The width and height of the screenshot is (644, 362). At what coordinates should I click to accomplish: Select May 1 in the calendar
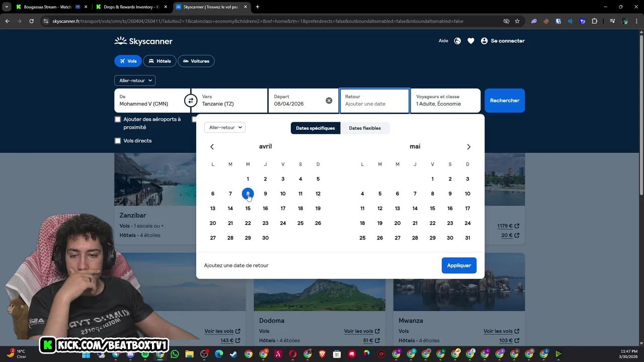point(432,179)
